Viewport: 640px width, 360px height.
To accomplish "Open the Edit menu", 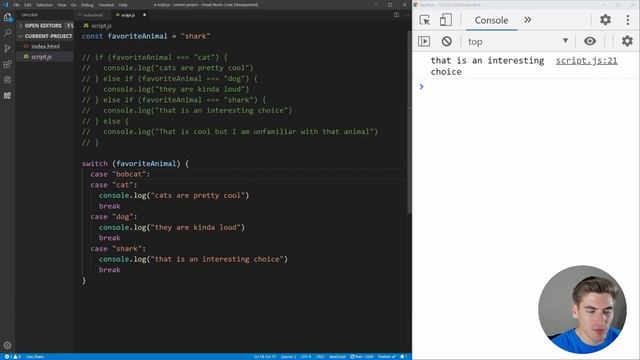I will pyautogui.click(x=28, y=5).
